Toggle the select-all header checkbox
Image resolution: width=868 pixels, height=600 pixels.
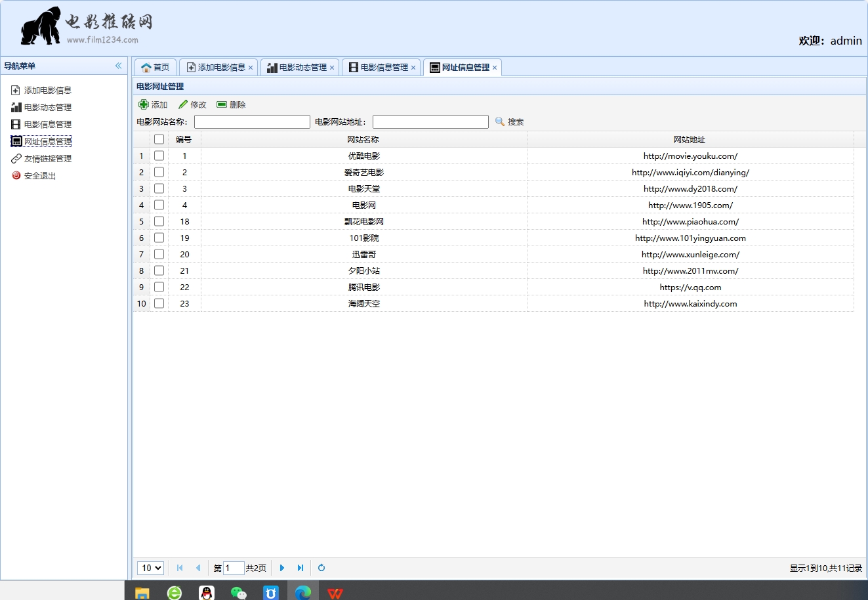pyautogui.click(x=159, y=139)
